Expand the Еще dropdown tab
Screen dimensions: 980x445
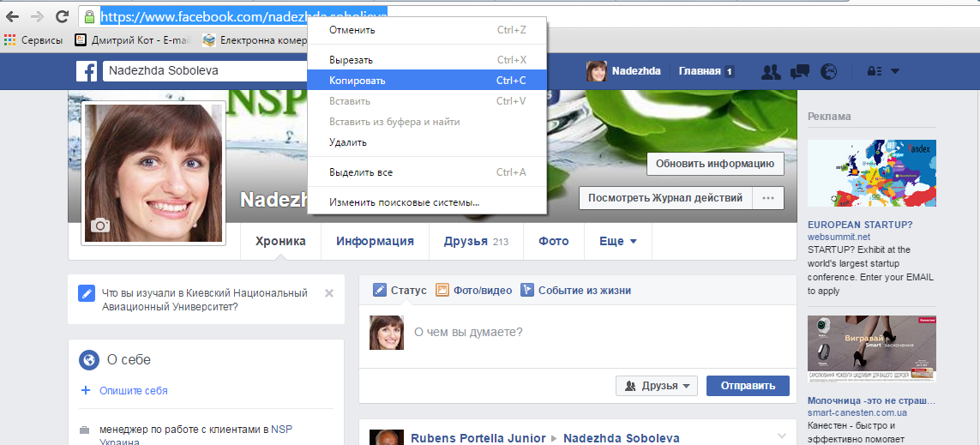click(617, 241)
